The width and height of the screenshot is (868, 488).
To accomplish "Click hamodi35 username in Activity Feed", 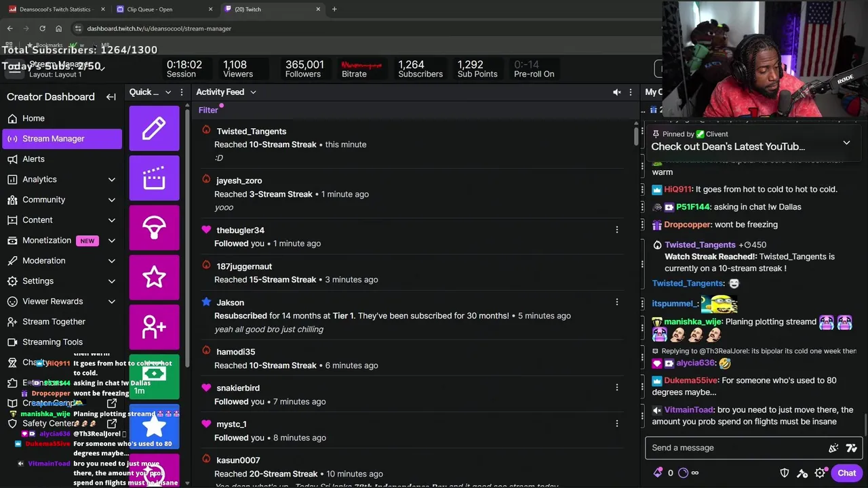I will pos(235,352).
